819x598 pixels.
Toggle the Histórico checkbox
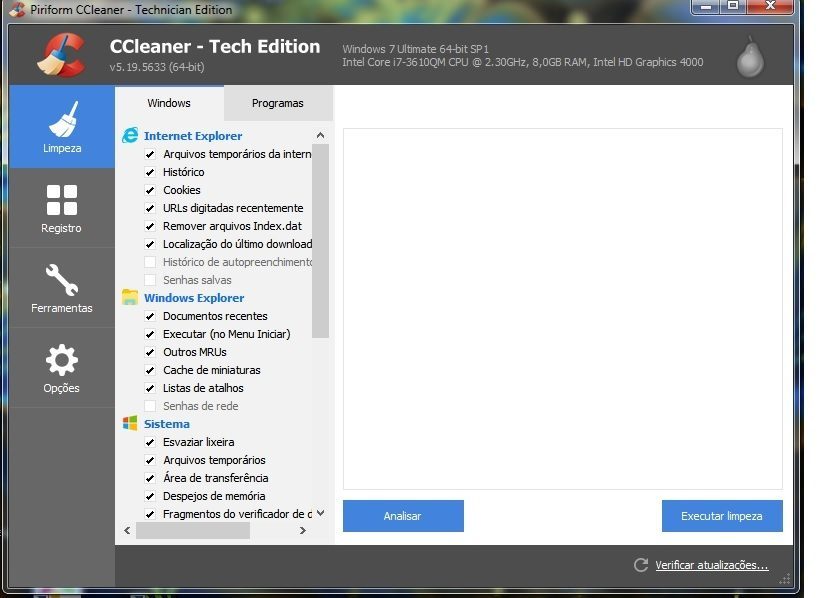coord(150,172)
